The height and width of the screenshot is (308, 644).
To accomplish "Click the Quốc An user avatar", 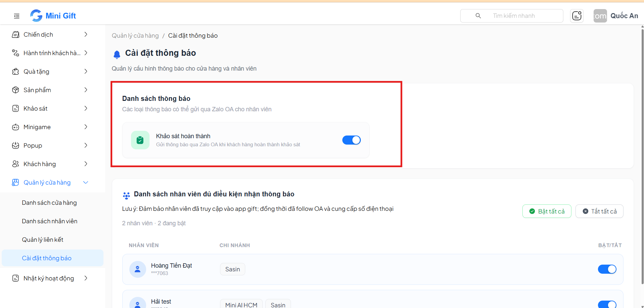I will (600, 16).
